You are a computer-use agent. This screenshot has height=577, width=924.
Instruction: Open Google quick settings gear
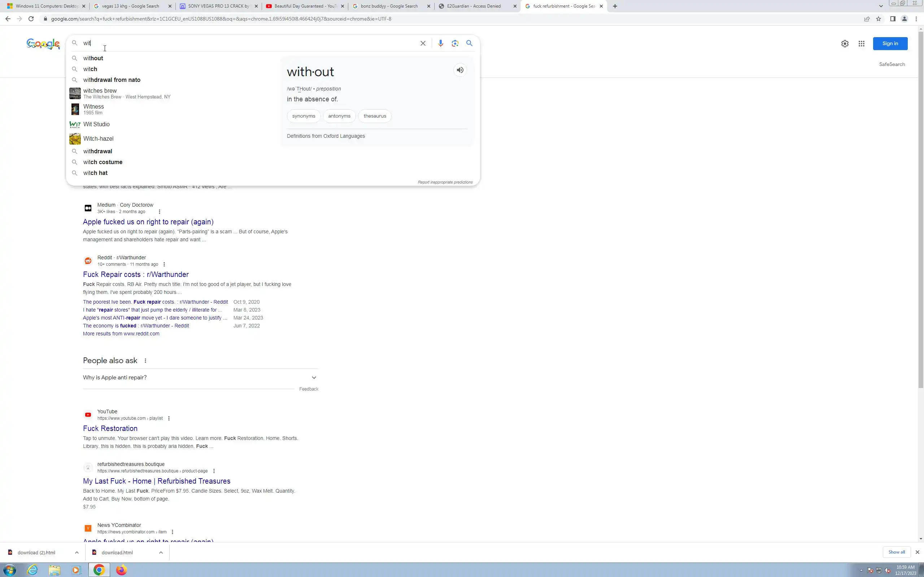pos(845,44)
